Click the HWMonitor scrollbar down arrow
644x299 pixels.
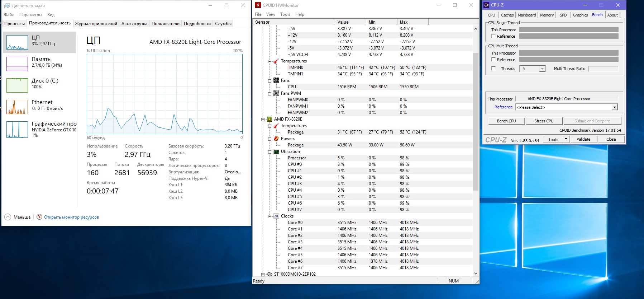pos(476,274)
